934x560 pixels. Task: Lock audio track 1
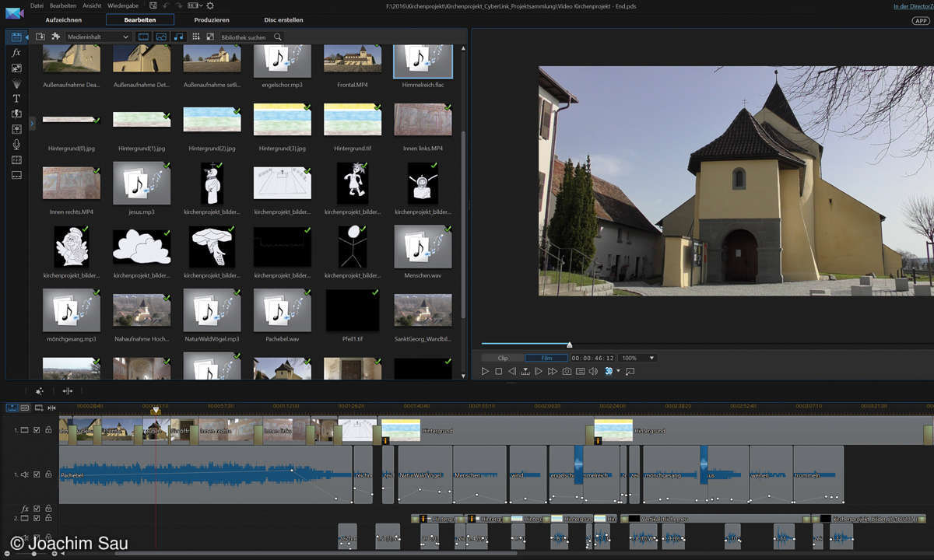pos(48,474)
